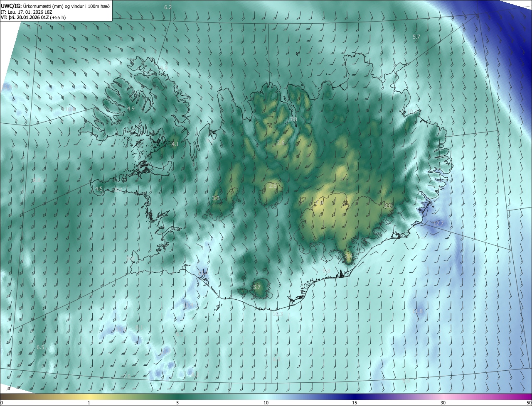Click the '5' tick on the color scale
Screen dimensions: 532x406
177,403
